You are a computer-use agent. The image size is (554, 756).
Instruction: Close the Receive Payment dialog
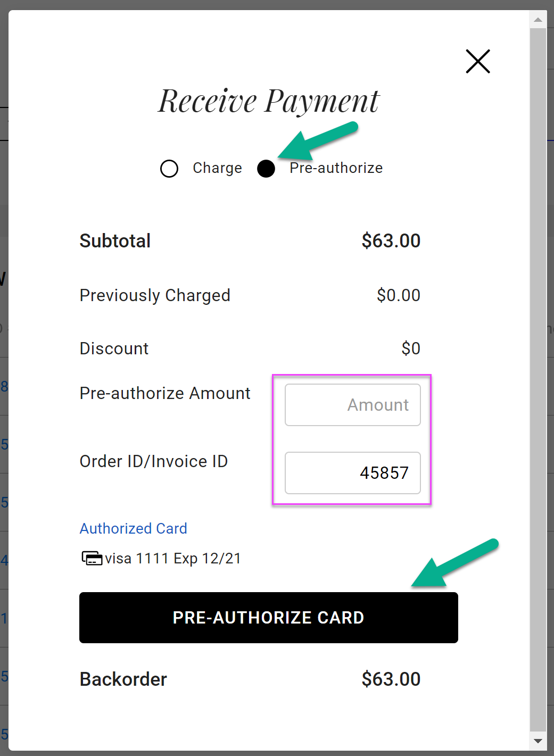coord(477,61)
